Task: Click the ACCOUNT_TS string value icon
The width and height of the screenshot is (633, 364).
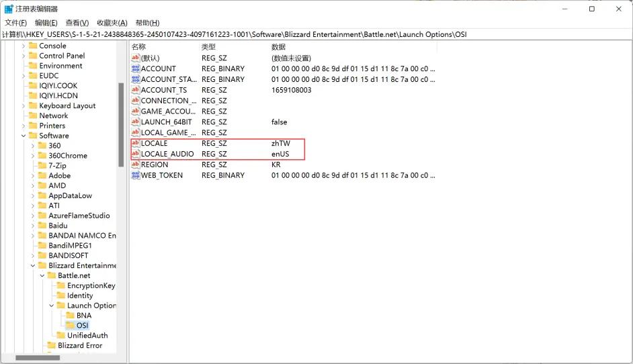Action: click(x=135, y=90)
